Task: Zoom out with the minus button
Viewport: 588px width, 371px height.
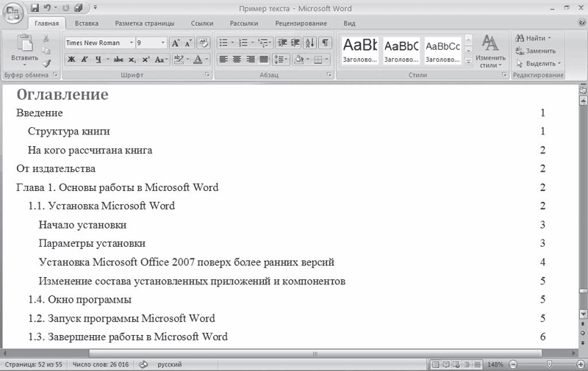Action: click(x=513, y=364)
